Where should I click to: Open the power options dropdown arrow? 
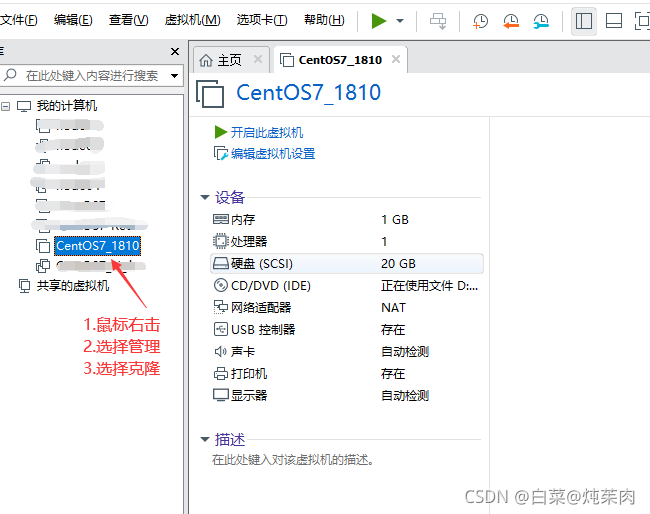pos(400,21)
